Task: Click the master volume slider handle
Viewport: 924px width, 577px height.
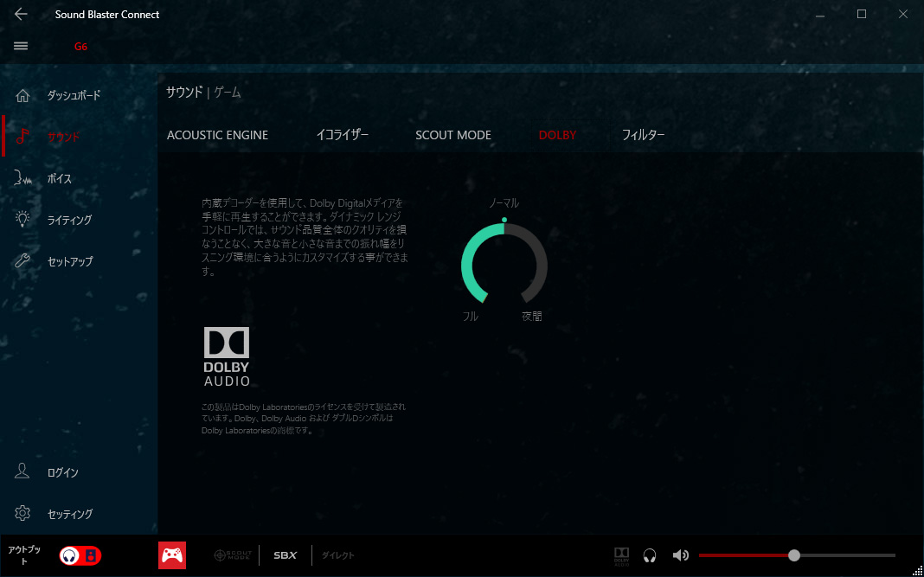Action: coord(794,555)
